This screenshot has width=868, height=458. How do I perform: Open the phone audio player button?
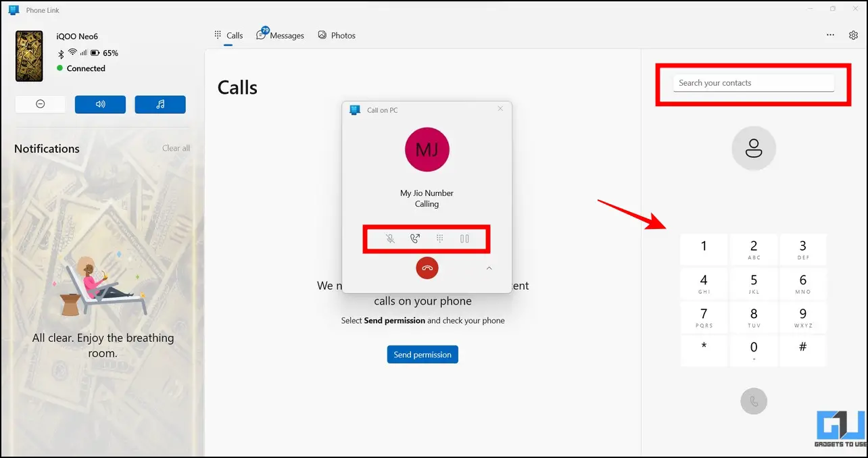click(x=160, y=104)
